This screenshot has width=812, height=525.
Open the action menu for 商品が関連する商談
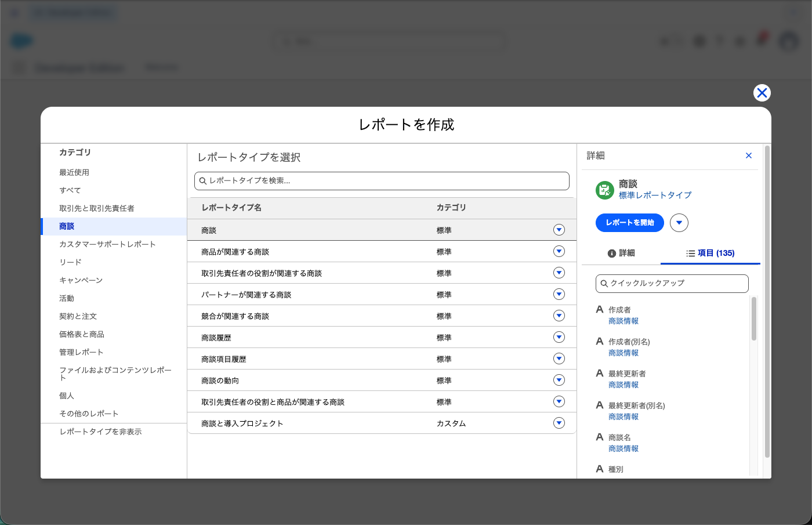coord(559,251)
